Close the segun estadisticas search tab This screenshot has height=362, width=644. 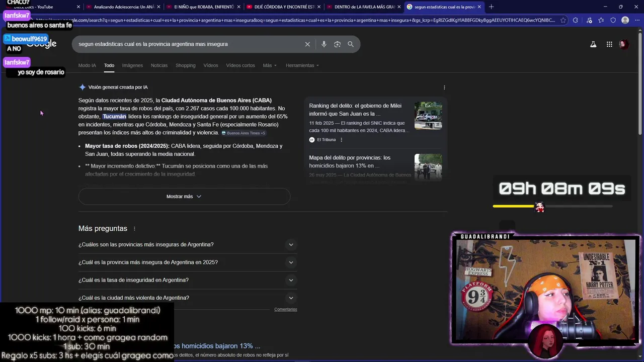pos(479,7)
